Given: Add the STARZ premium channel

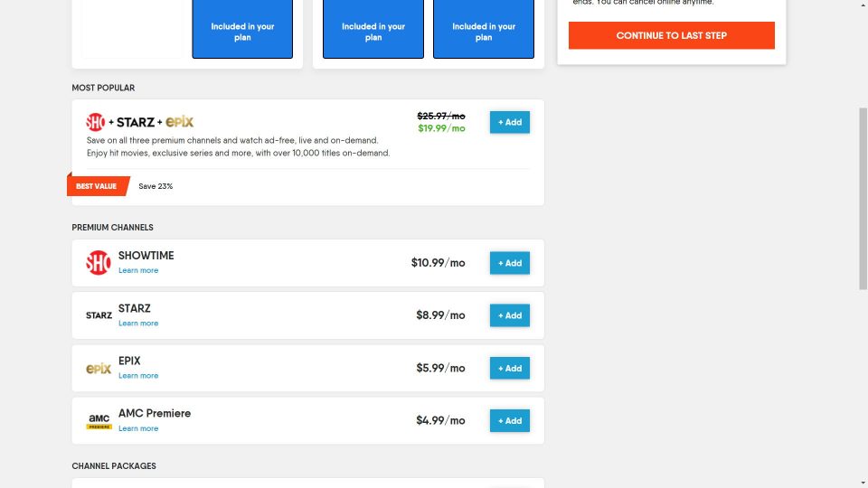Looking at the screenshot, I should (510, 315).
